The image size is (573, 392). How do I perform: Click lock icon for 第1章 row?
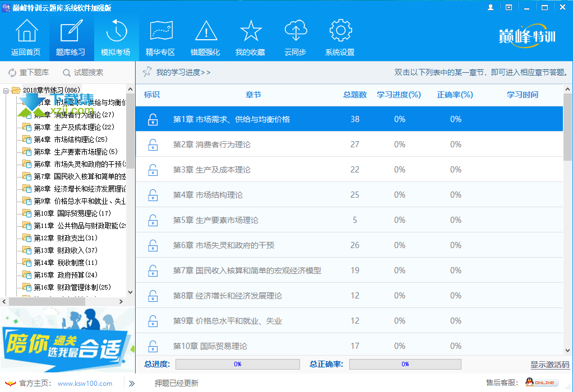153,119
